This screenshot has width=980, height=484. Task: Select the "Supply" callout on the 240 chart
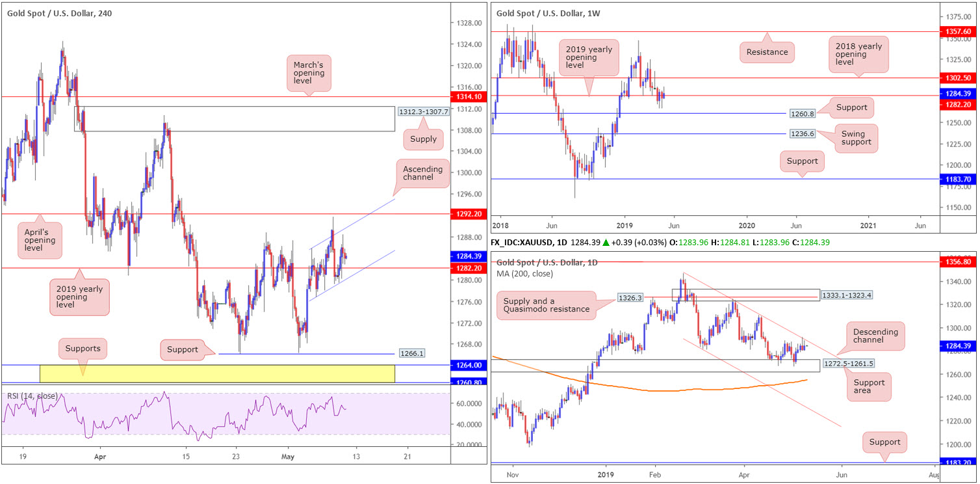pos(423,138)
